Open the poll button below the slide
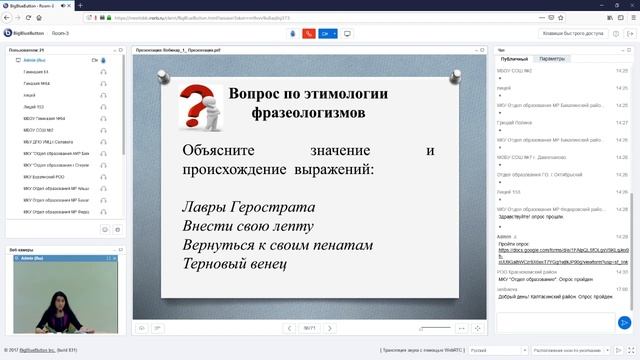The width and height of the screenshot is (640, 360). 158,328
